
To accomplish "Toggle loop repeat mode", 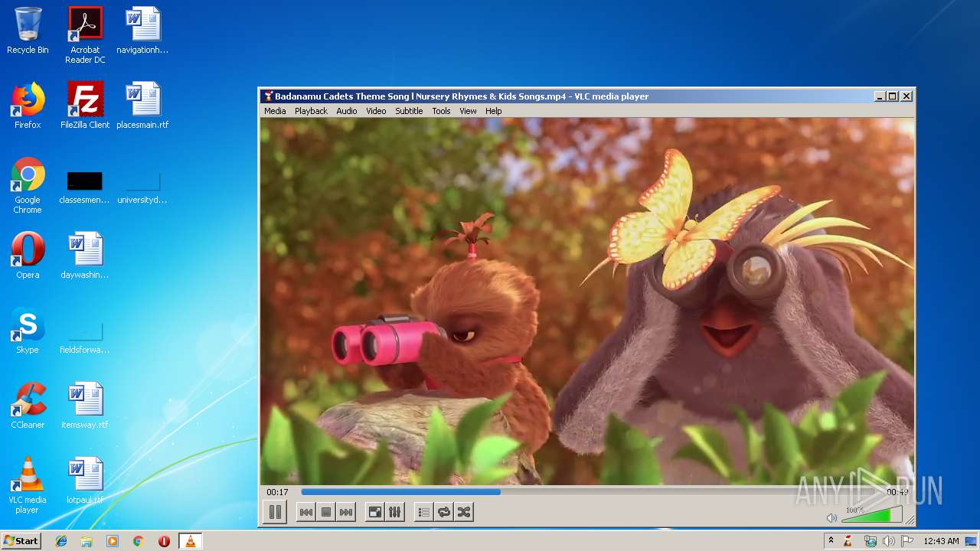I will tap(444, 512).
